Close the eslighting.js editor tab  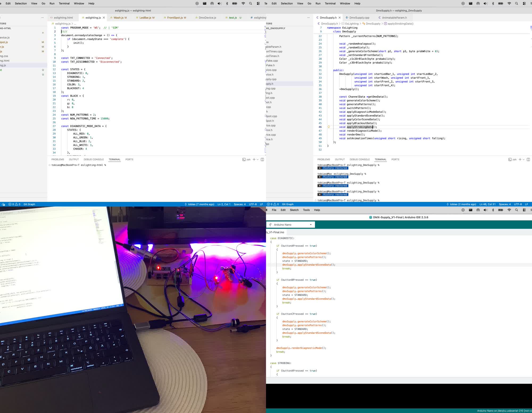tap(104, 18)
